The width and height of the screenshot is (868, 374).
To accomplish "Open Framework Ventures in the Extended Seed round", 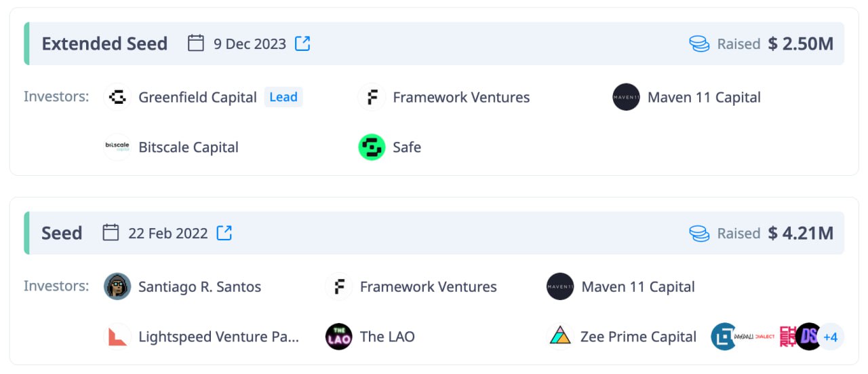I will tap(461, 97).
